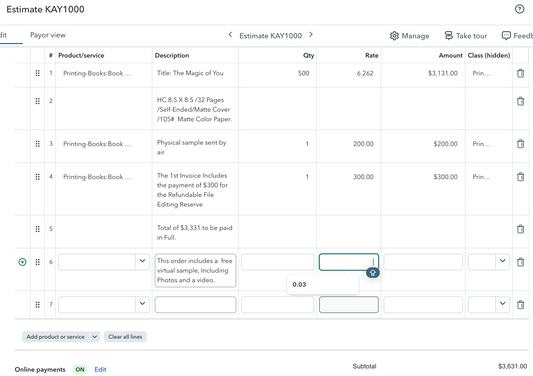The image size is (533, 376).
Task: Delete line 5 Total of $3,331 row
Action: coord(520,229)
